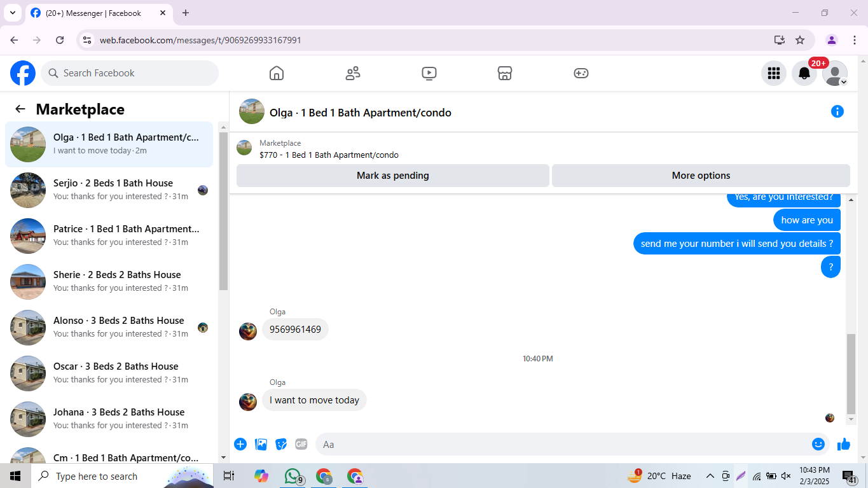This screenshot has width=868, height=488.
Task: Open WhatsApp from the taskbar
Action: click(x=293, y=476)
